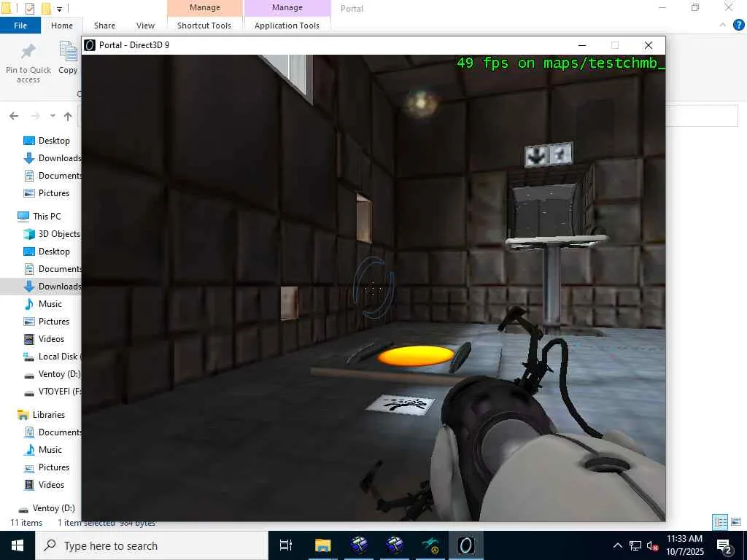Open network status tray icon

click(635, 545)
